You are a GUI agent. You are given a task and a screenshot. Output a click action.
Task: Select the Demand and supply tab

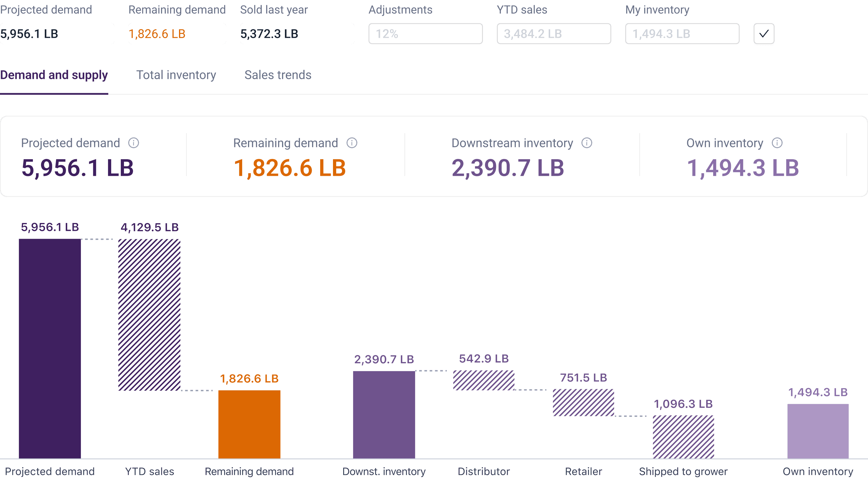[54, 75]
